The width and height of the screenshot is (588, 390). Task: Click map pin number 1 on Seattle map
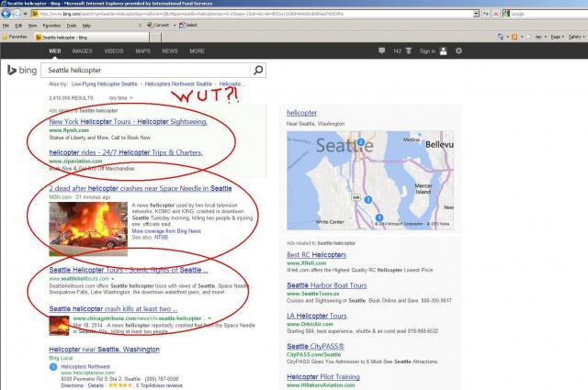(x=379, y=217)
